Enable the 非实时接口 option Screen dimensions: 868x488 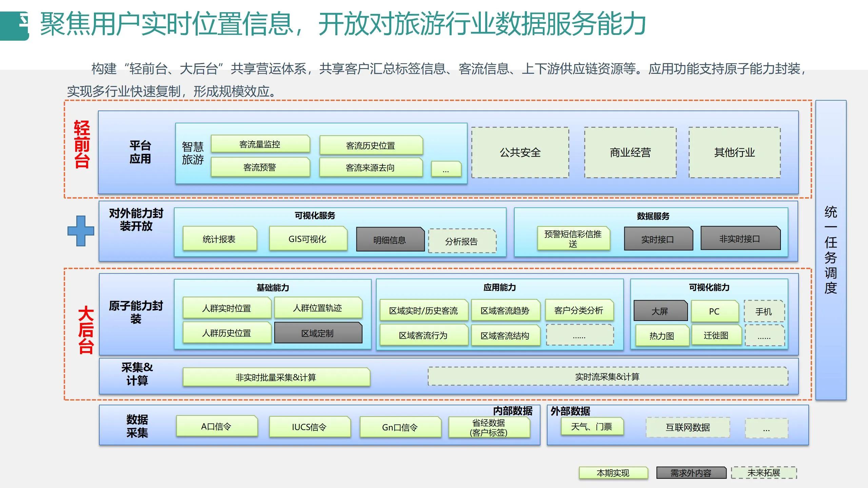click(x=741, y=238)
